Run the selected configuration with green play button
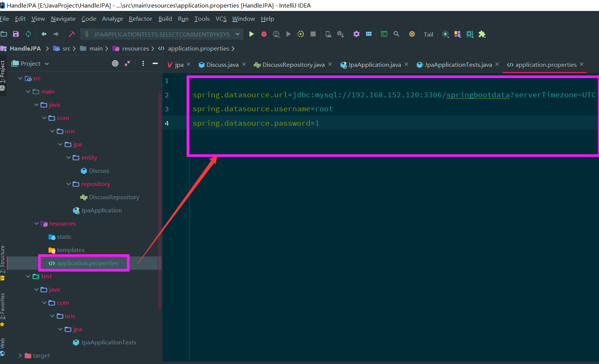Image resolution: width=599 pixels, height=364 pixels. [251, 34]
